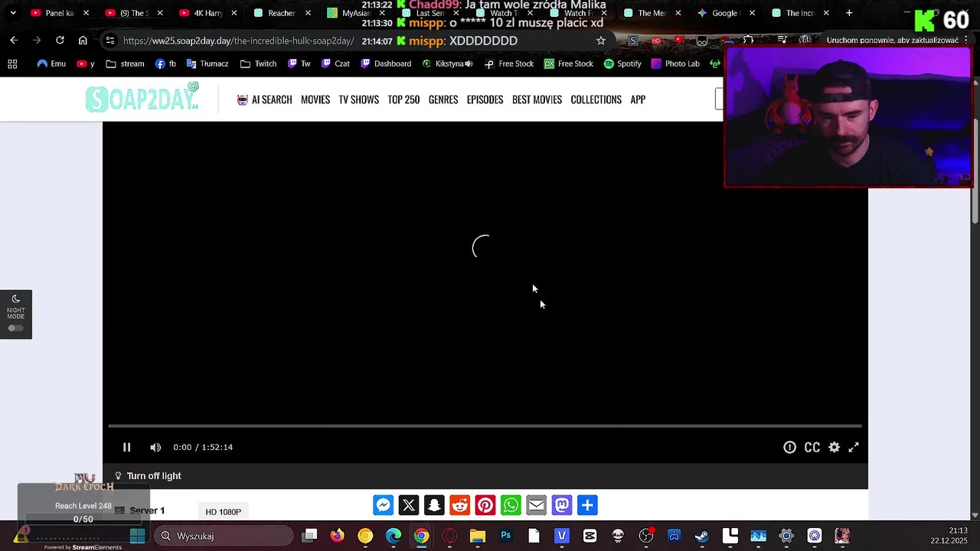Share on Snapchat icon
980x551 pixels.
pyautogui.click(x=434, y=505)
